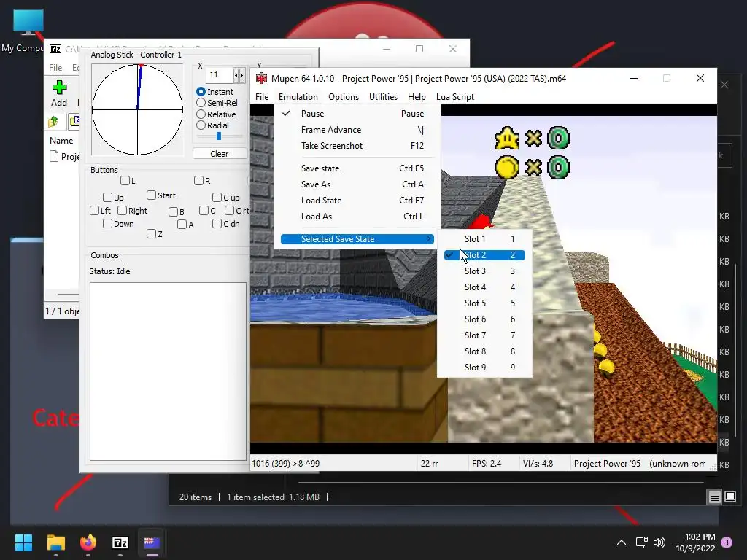Open network settings tray icon

coord(641,542)
